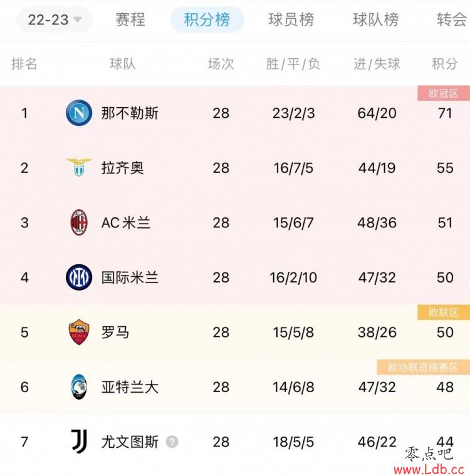
Task: Click the 欧联区 zone label
Action: [x=444, y=313]
